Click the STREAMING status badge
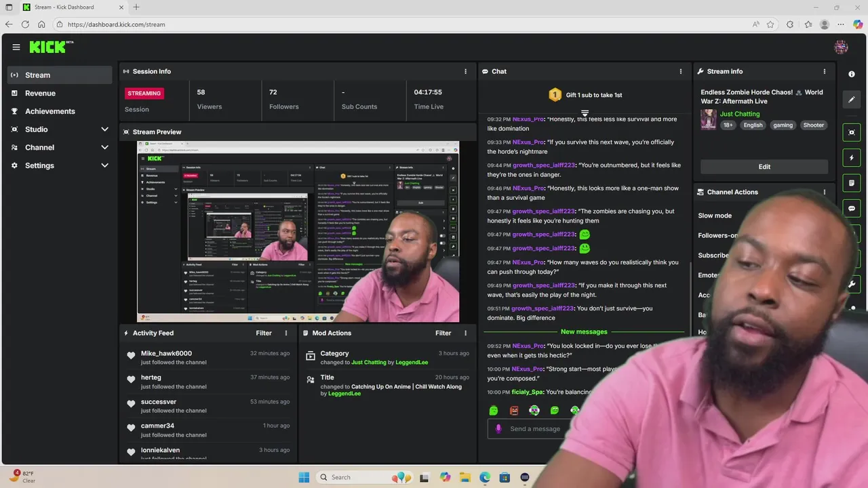Image resolution: width=868 pixels, height=488 pixels. [x=144, y=94]
